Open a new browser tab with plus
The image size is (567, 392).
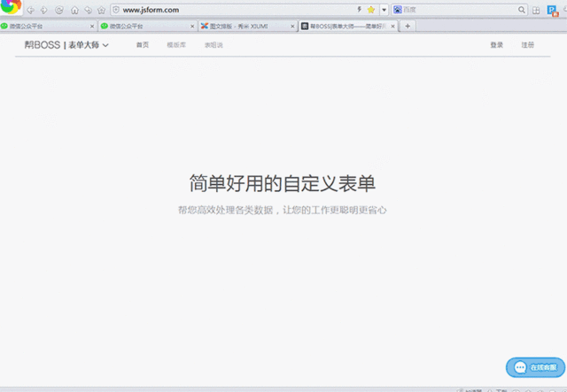[x=408, y=27]
